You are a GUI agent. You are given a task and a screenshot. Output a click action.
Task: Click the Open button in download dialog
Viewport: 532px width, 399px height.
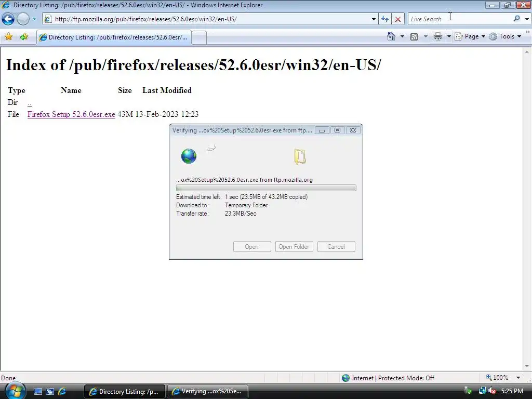pos(252,247)
